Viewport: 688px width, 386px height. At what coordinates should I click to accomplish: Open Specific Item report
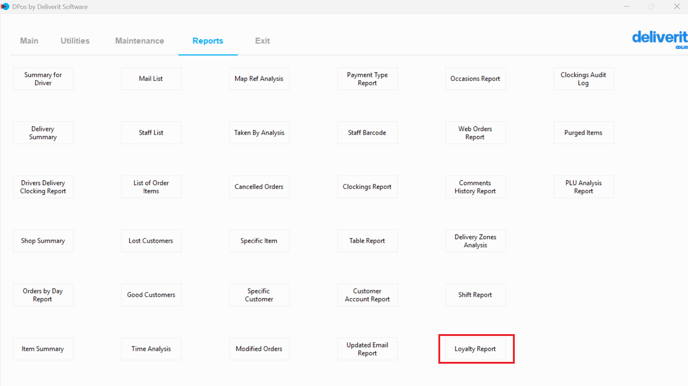point(259,240)
